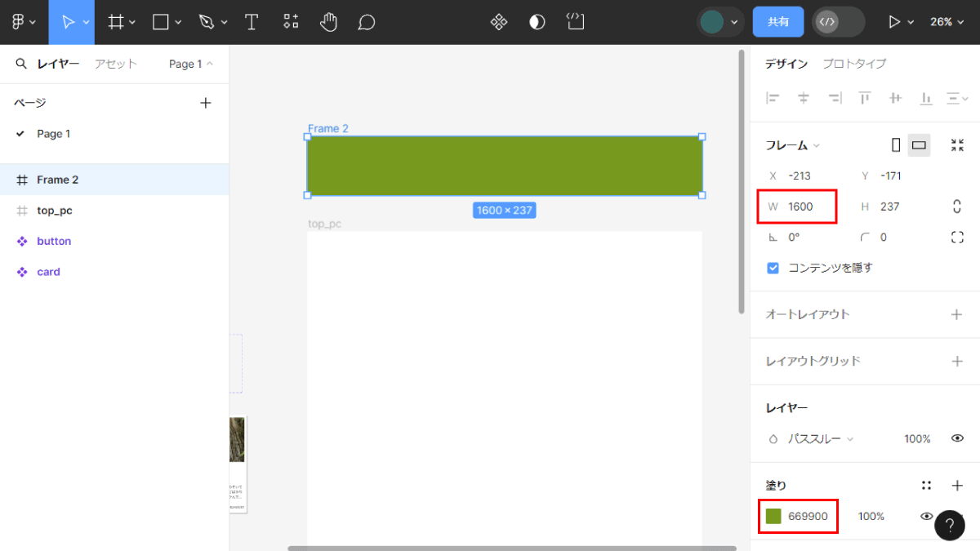Open fill styles four-dot icon
This screenshot has height=551, width=980.
click(926, 486)
